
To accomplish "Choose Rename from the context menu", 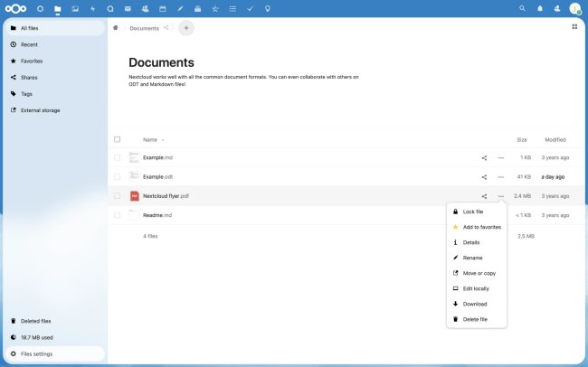I will (472, 258).
